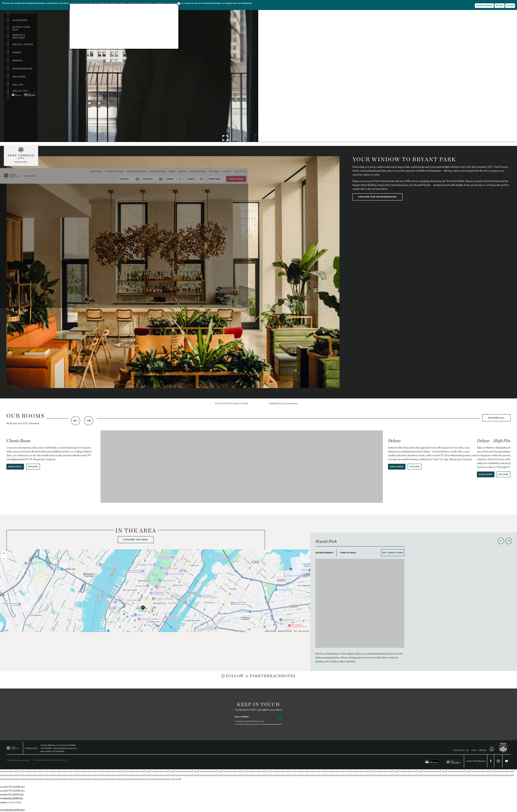The height and width of the screenshot is (812, 517).
Task: Select Our Rooms in the sidebar menu
Action: point(20,20)
